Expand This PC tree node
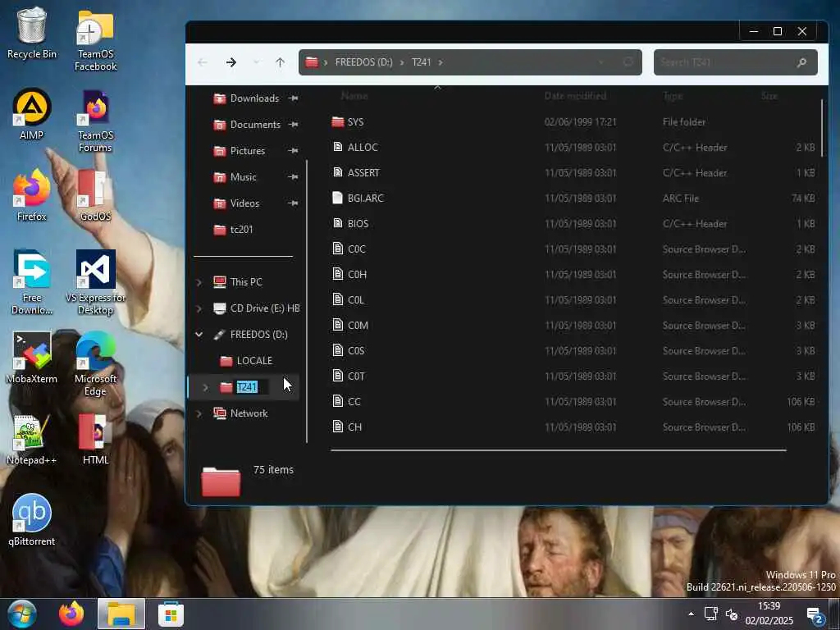The image size is (840, 630). click(199, 282)
